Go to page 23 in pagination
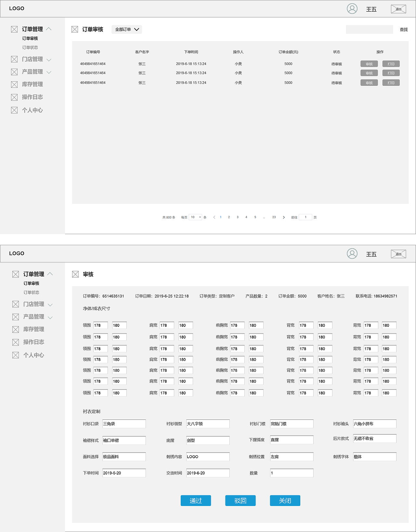 (x=274, y=217)
